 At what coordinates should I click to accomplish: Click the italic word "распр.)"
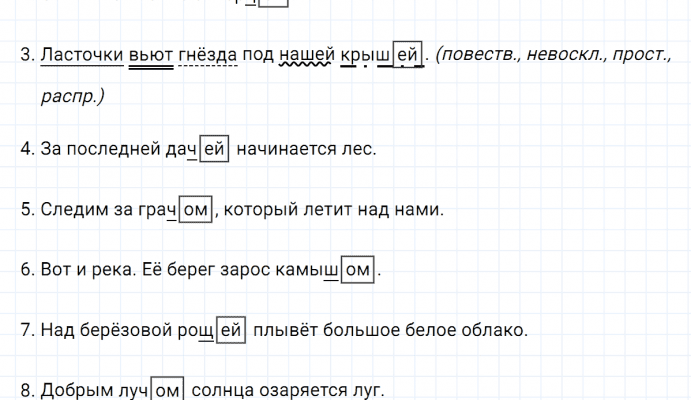point(74,97)
